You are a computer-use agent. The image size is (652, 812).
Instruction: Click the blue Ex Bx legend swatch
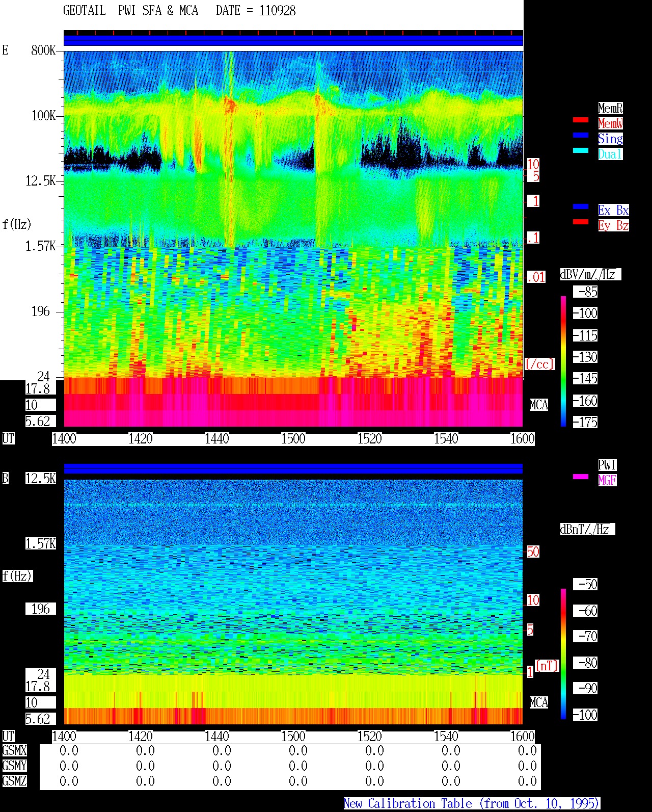tap(581, 206)
